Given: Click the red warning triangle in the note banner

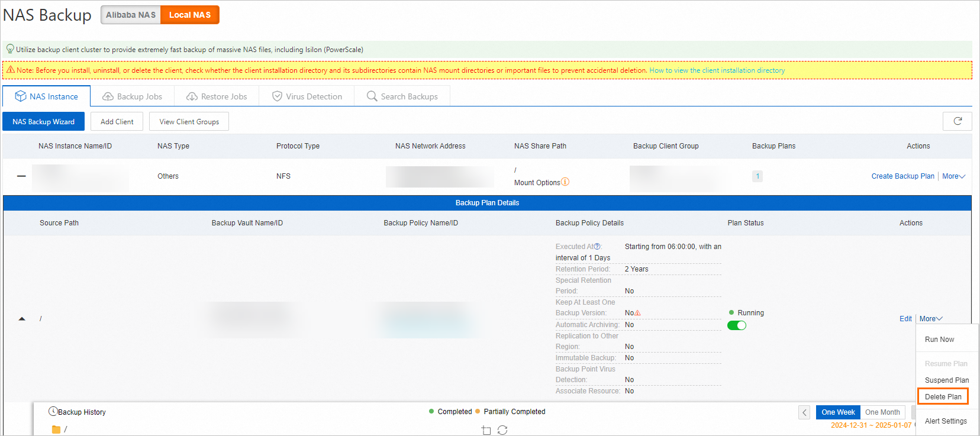Looking at the screenshot, I should (x=10, y=70).
